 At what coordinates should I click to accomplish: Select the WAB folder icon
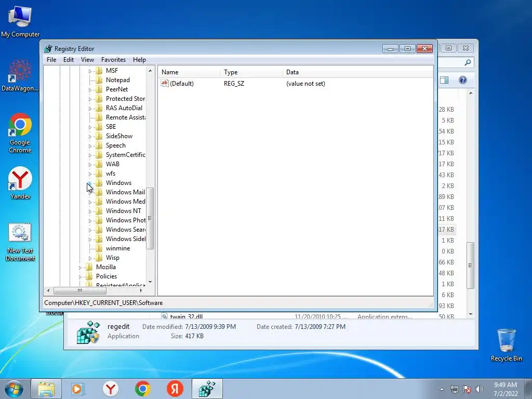point(99,164)
